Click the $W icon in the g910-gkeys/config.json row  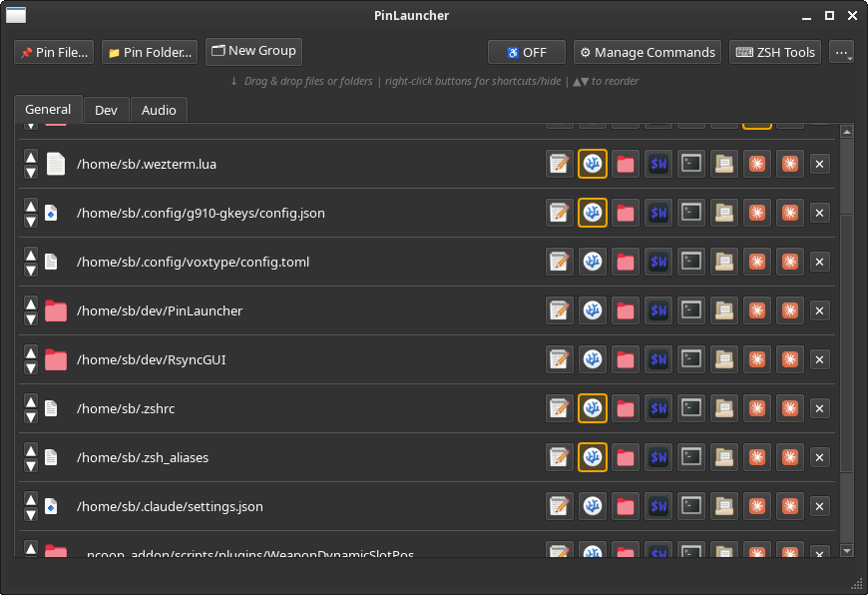pyautogui.click(x=658, y=213)
